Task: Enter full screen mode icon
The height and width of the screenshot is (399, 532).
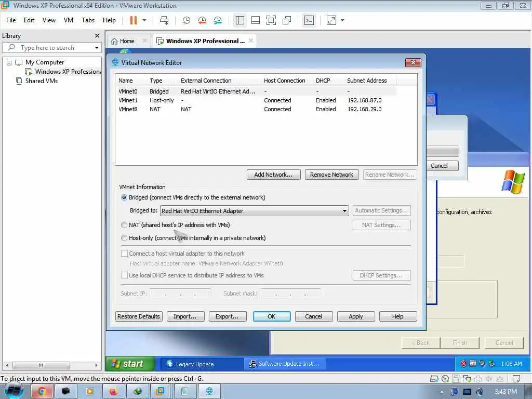Action: click(271, 20)
